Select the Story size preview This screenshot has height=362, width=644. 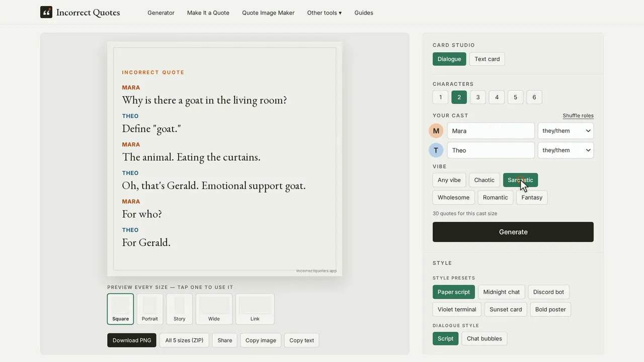tap(180, 309)
